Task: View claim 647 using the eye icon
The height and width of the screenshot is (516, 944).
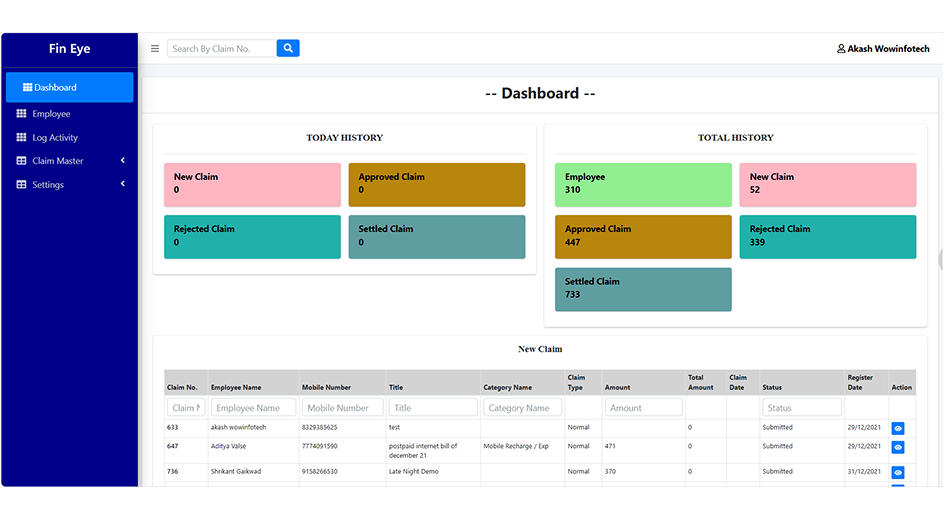Action: point(898,447)
